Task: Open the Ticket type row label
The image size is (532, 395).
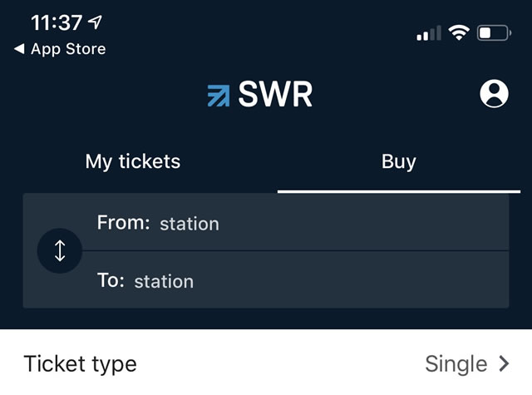Action: tap(81, 363)
